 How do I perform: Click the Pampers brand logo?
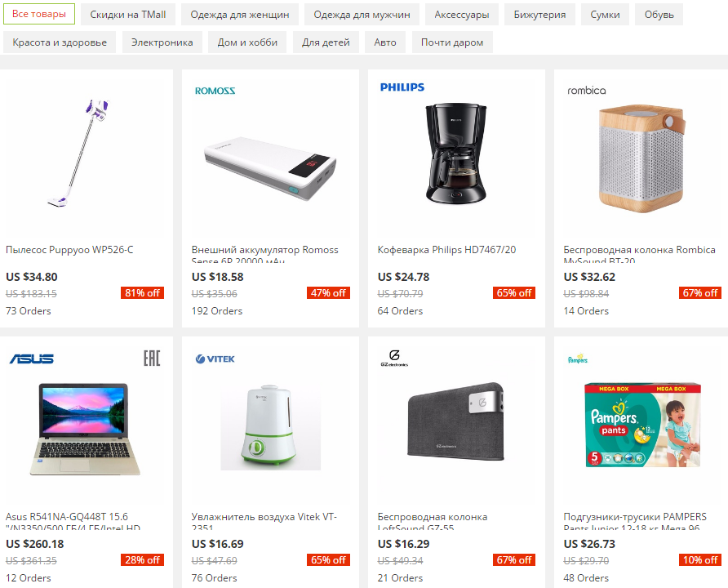pos(578,359)
